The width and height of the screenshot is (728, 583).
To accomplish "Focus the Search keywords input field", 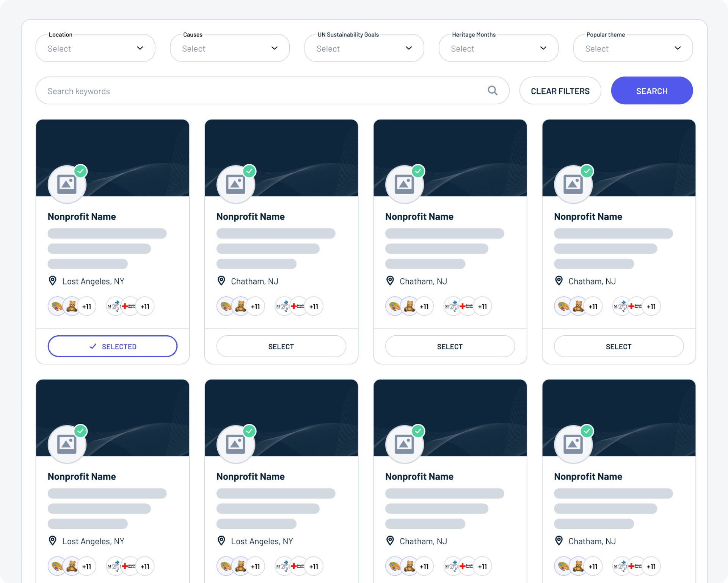I will click(x=272, y=91).
